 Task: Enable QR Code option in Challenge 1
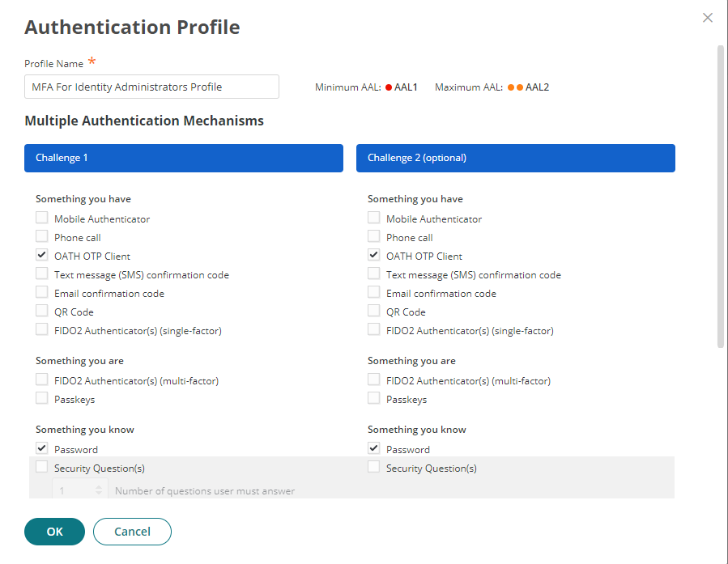(41, 311)
